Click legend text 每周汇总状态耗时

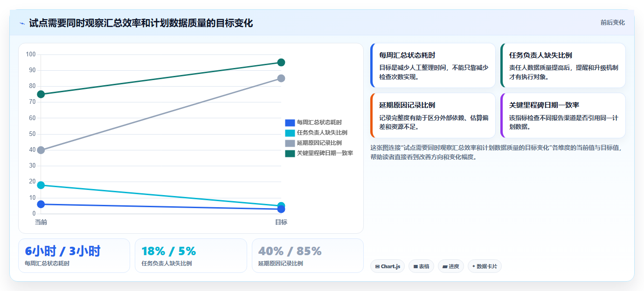pyautogui.click(x=319, y=122)
